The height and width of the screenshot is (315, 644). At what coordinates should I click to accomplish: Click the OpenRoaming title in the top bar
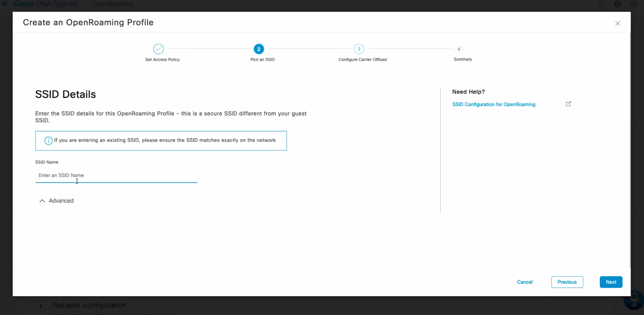pyautogui.click(x=112, y=4)
